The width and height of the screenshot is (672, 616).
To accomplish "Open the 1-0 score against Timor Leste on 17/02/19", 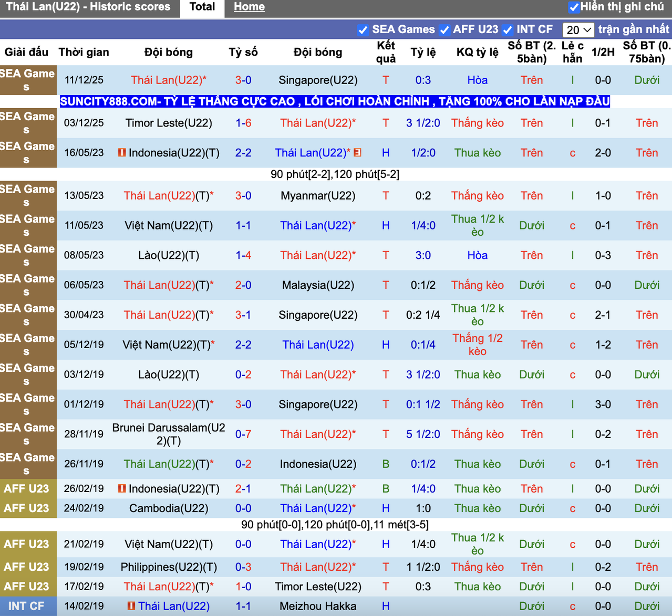I will [x=243, y=587].
